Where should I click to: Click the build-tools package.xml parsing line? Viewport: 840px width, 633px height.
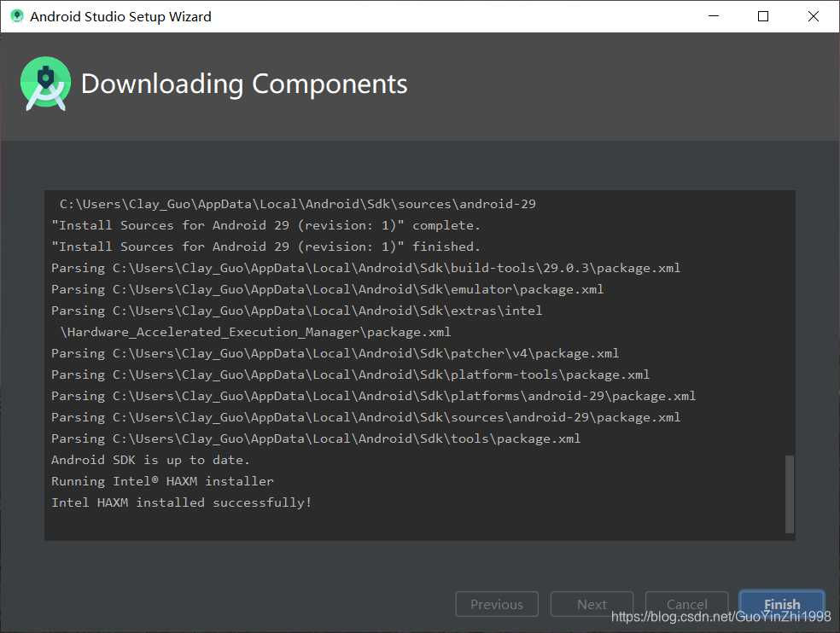pos(365,267)
